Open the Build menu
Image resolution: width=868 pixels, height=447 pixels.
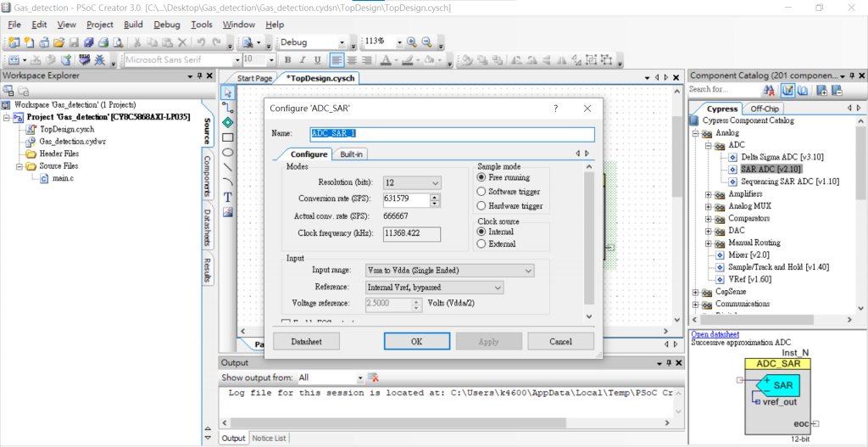click(x=133, y=25)
